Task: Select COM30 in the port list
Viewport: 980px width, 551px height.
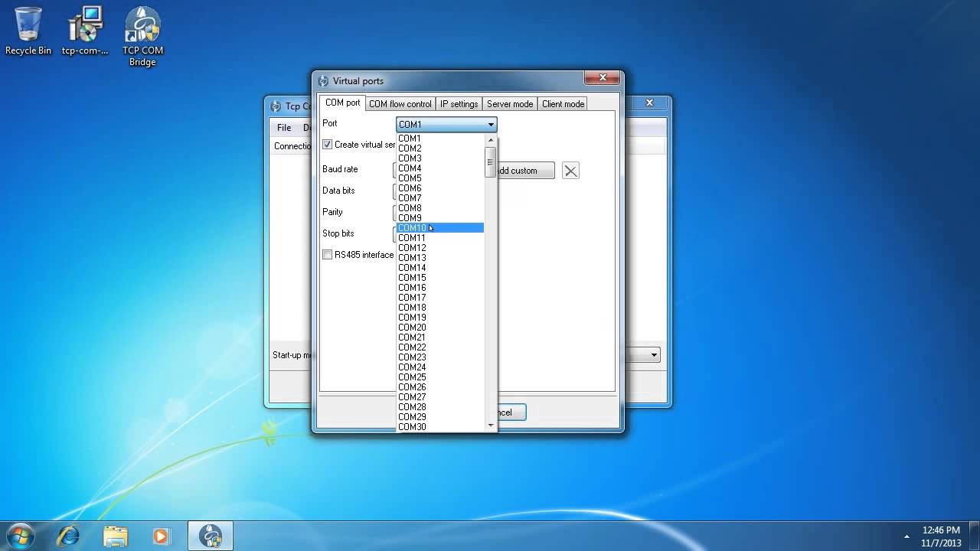Action: pos(440,427)
